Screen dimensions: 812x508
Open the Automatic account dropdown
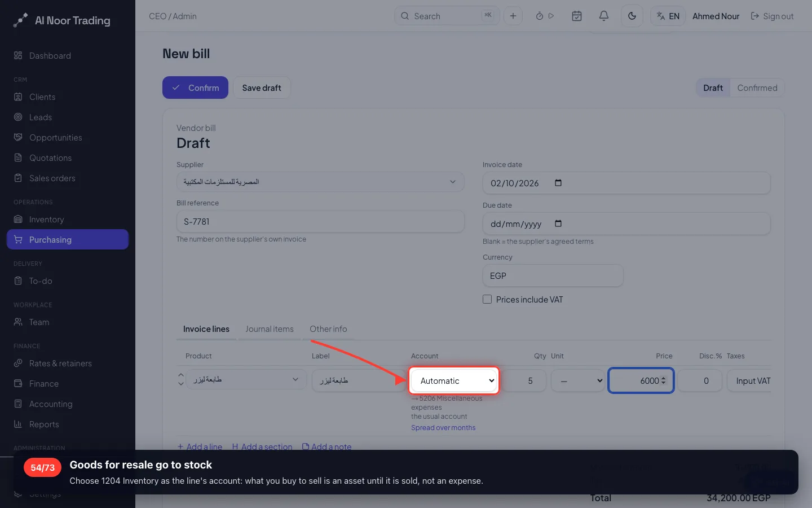(x=454, y=381)
